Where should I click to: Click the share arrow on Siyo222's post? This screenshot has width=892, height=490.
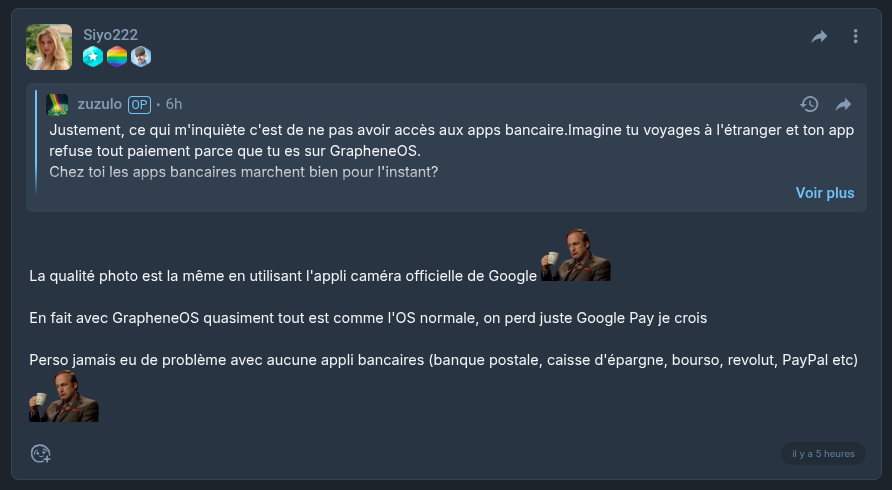point(819,37)
